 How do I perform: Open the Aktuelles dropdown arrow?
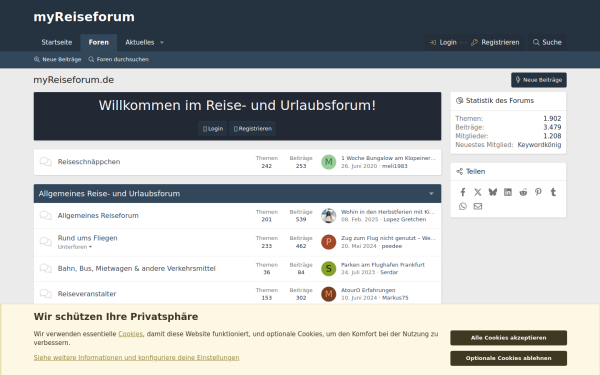pos(162,42)
